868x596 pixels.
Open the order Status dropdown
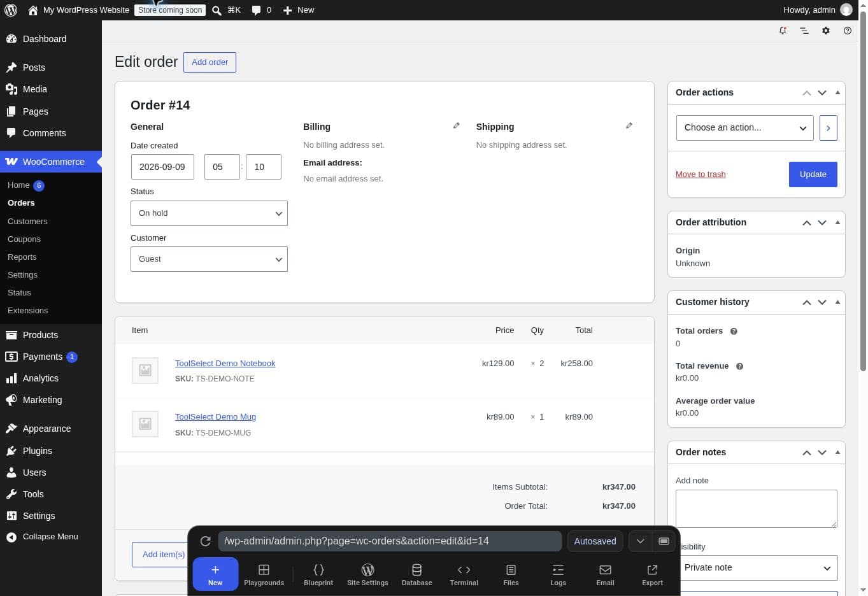tap(209, 213)
